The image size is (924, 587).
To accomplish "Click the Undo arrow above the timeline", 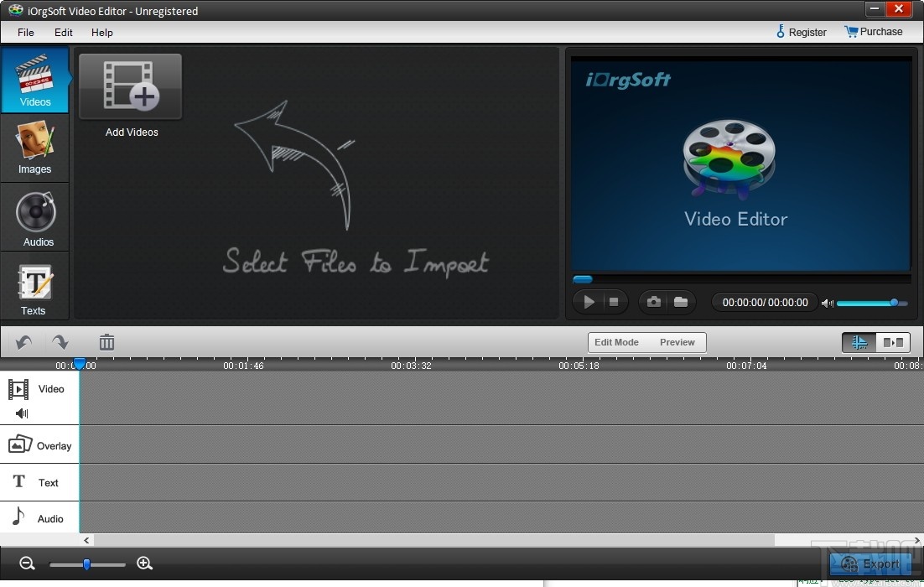I will [x=22, y=341].
